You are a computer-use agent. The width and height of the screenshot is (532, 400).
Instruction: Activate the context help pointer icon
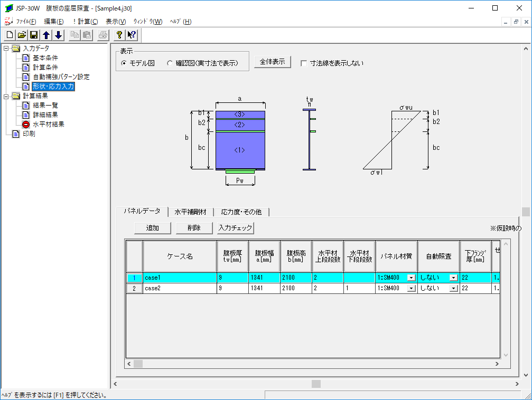click(x=132, y=35)
